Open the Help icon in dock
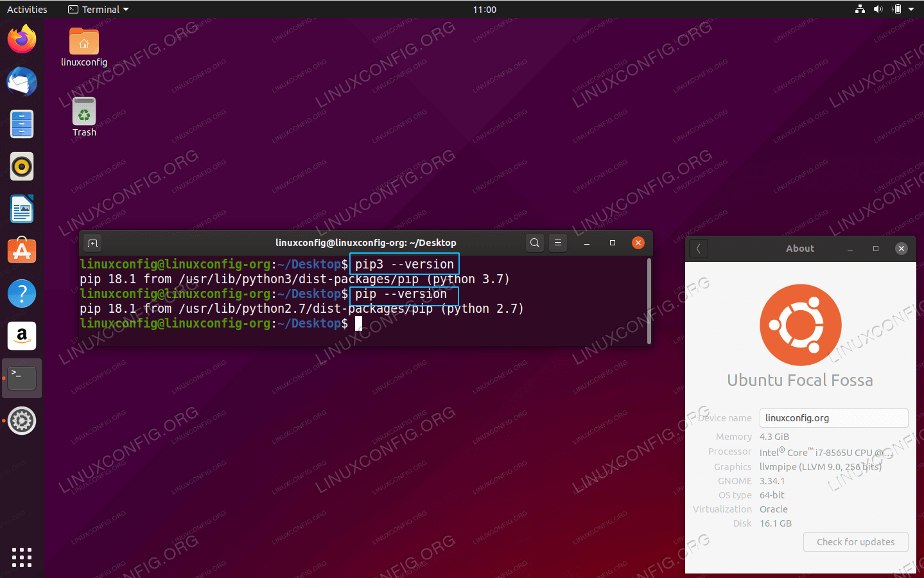The image size is (924, 578). point(22,293)
